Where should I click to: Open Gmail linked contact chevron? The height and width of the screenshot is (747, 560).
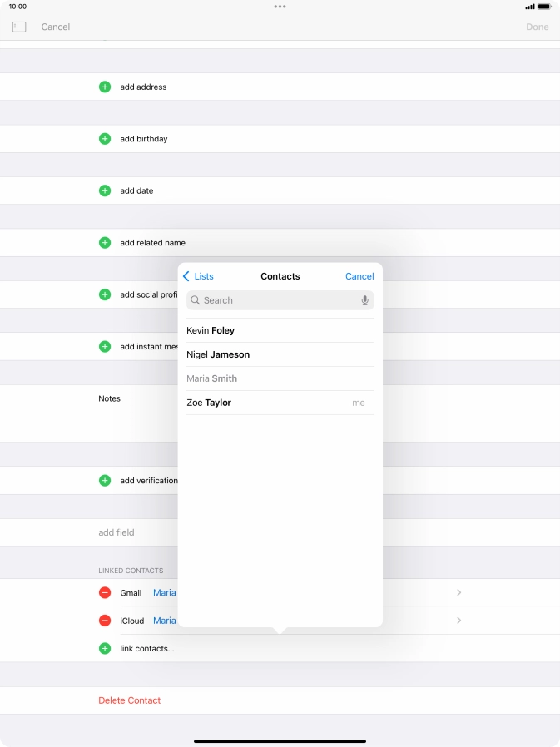pyautogui.click(x=458, y=593)
